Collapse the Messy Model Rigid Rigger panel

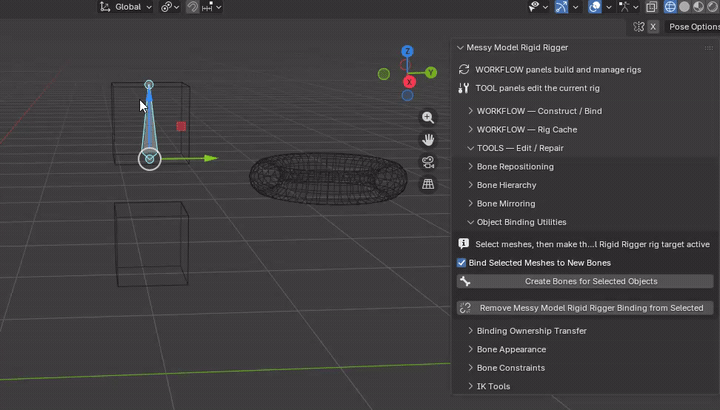tap(460, 47)
